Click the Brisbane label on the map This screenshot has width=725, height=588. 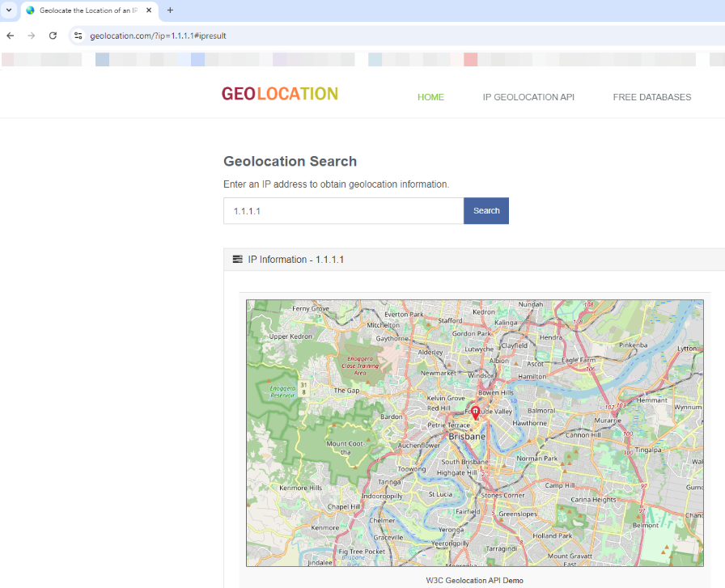coord(467,436)
